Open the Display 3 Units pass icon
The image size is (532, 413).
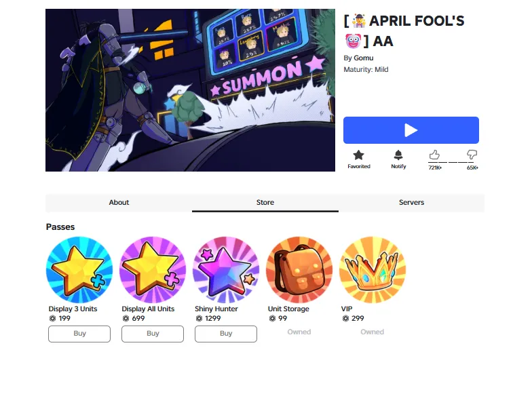click(x=79, y=270)
